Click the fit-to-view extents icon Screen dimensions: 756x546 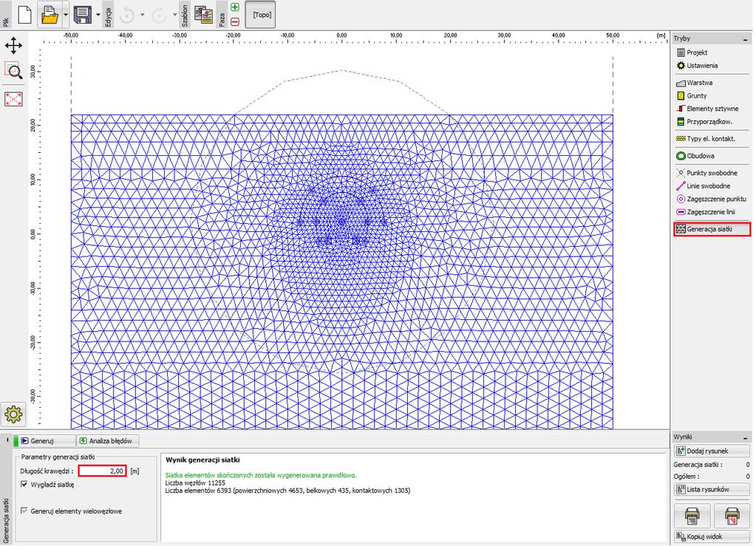13,99
